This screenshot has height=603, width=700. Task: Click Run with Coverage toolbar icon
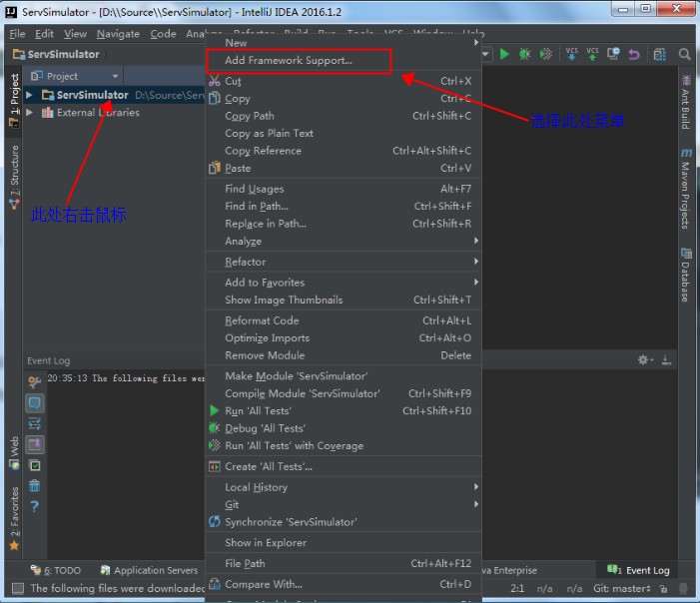(x=545, y=55)
